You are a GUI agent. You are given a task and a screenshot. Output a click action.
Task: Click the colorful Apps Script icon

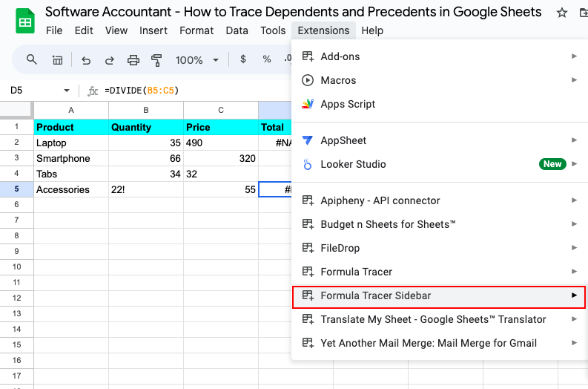308,104
